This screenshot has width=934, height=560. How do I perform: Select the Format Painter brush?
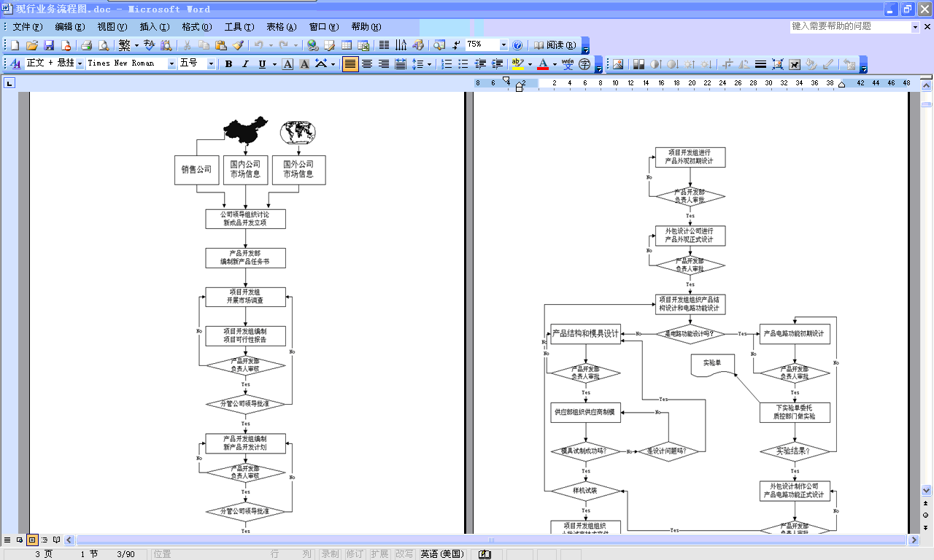tap(238, 45)
